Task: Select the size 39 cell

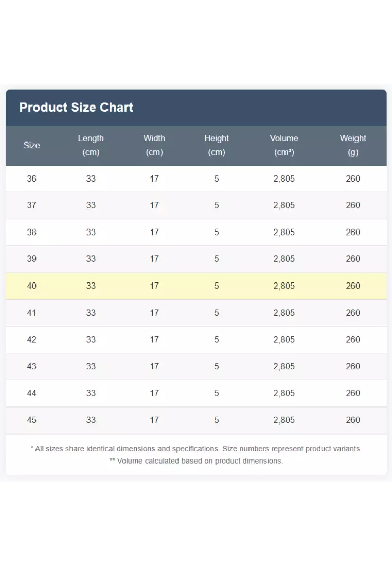Action: pyautogui.click(x=32, y=259)
